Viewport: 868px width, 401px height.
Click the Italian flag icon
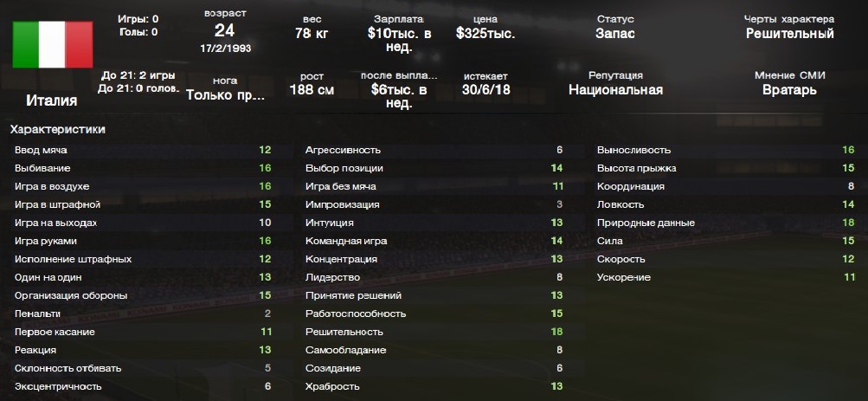click(x=52, y=45)
